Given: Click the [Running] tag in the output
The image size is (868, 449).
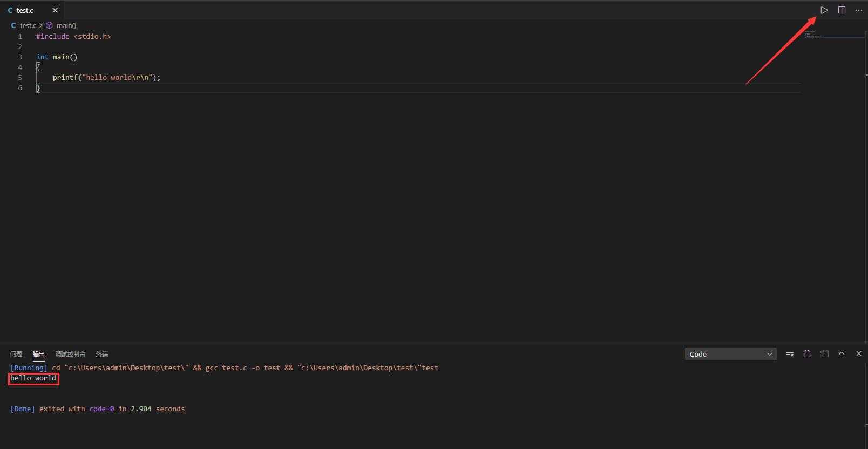Looking at the screenshot, I should (29, 368).
